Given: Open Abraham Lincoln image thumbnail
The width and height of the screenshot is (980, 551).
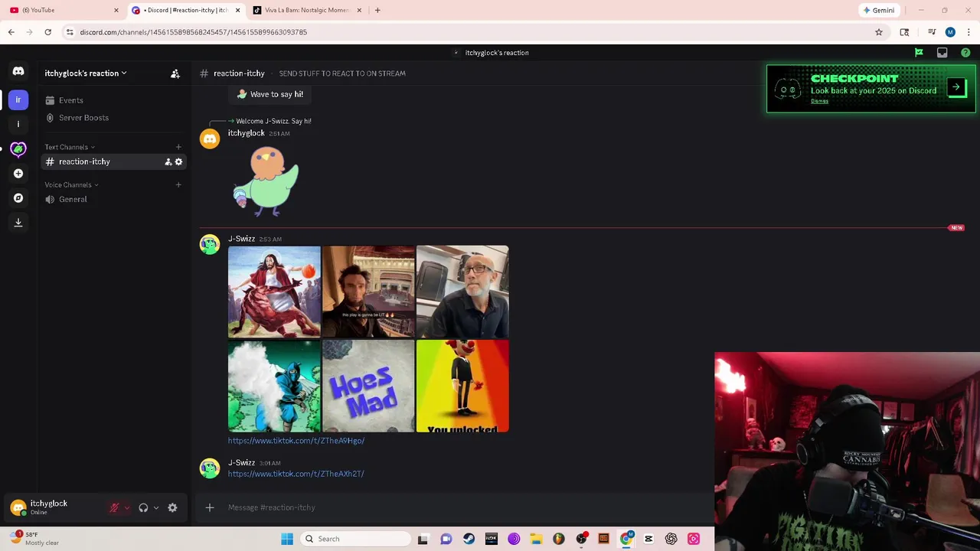Looking at the screenshot, I should [368, 292].
